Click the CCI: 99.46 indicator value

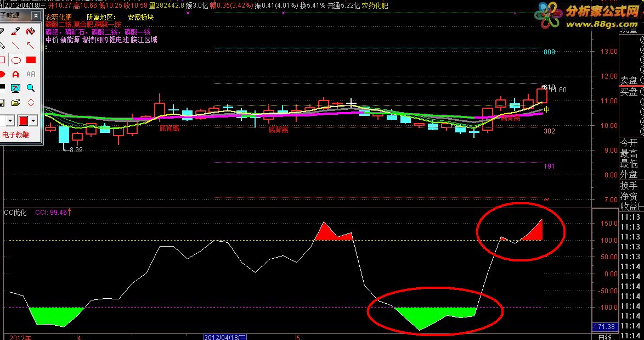(x=51, y=213)
